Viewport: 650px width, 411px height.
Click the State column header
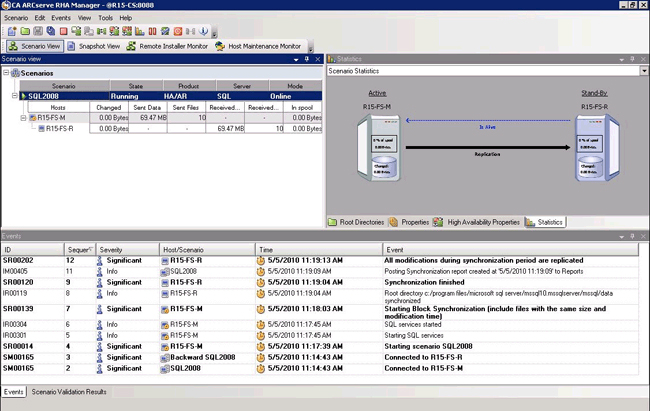136,86
